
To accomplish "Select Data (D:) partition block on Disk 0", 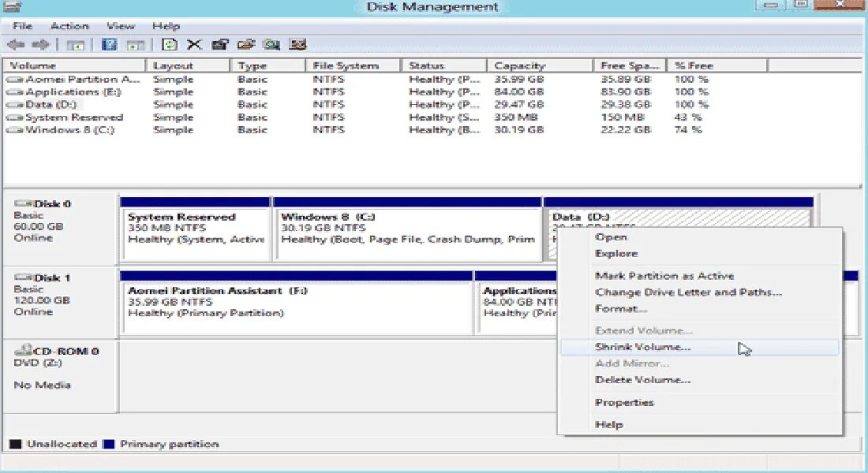I will pos(678,218).
